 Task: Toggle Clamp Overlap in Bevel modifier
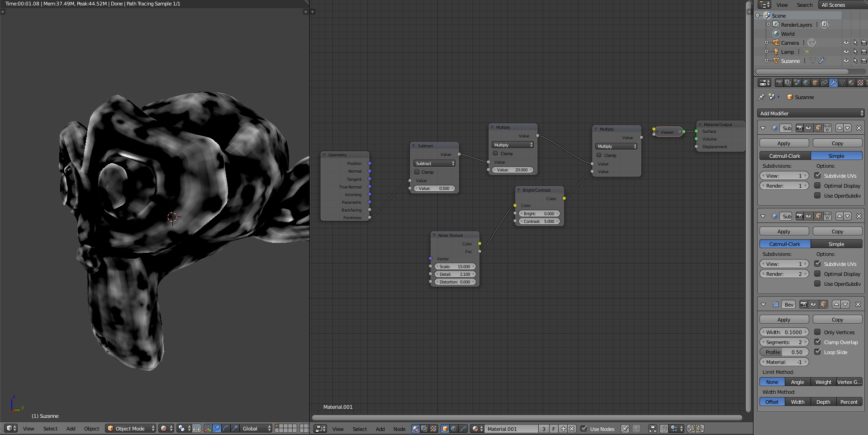pos(818,342)
